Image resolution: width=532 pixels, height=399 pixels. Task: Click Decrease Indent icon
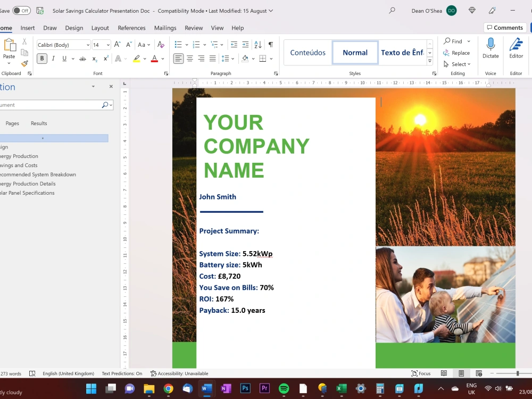[x=234, y=45]
